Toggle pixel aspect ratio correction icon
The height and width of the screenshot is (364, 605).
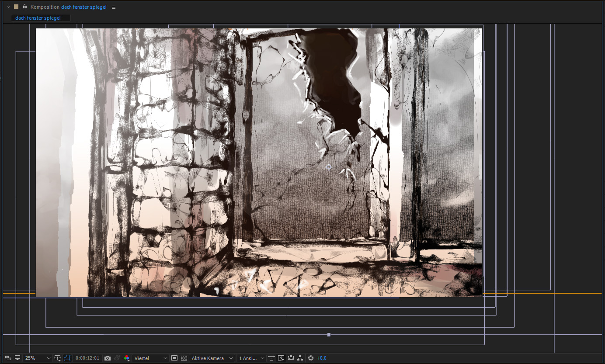pos(271,358)
